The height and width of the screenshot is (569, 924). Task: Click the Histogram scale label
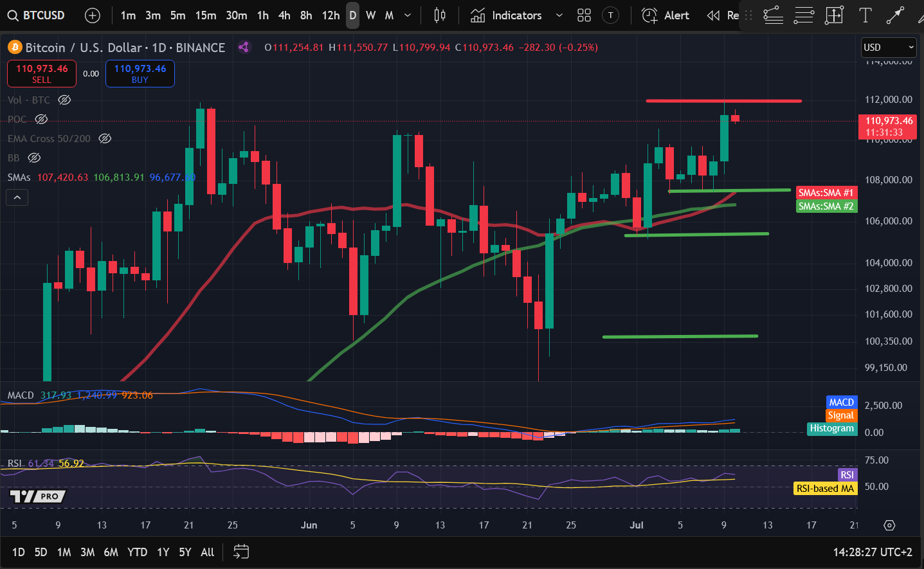coord(831,428)
